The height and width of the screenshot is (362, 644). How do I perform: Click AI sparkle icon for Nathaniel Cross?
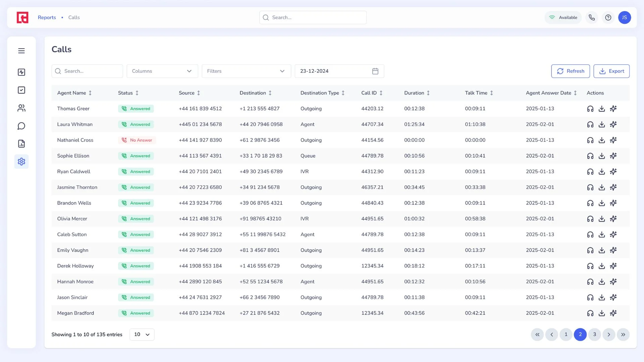point(613,140)
